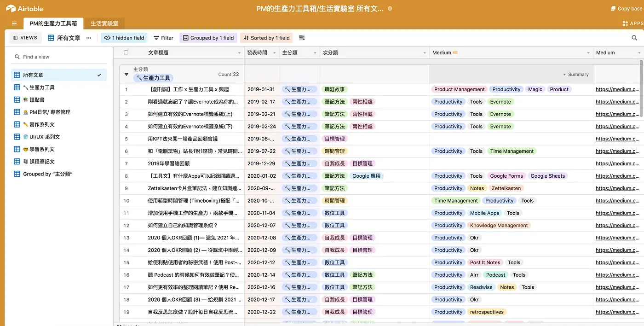Click the 職涯故事 tag in row 1
This screenshot has width=644, height=326.
click(x=334, y=89)
